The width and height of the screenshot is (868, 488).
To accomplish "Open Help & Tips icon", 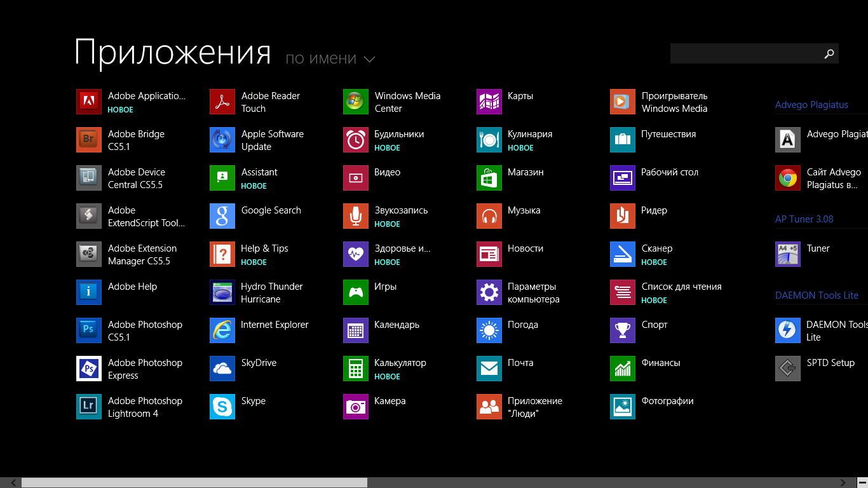I will coord(222,254).
